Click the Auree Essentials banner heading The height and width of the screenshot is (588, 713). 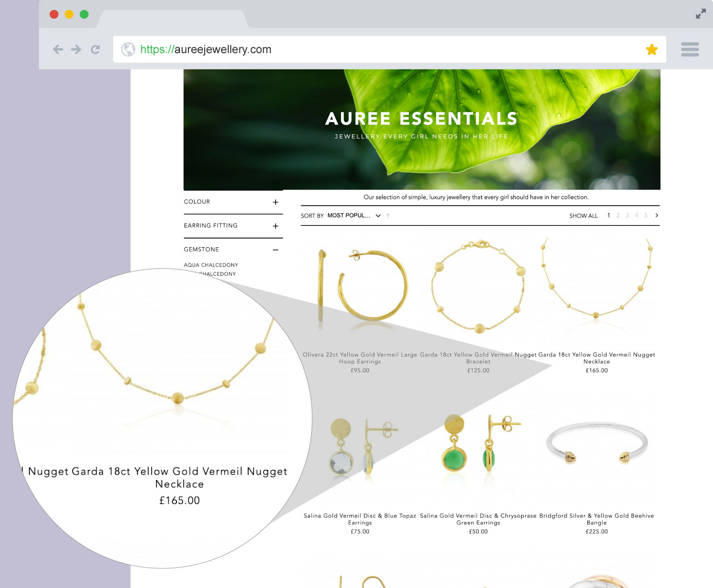422,119
